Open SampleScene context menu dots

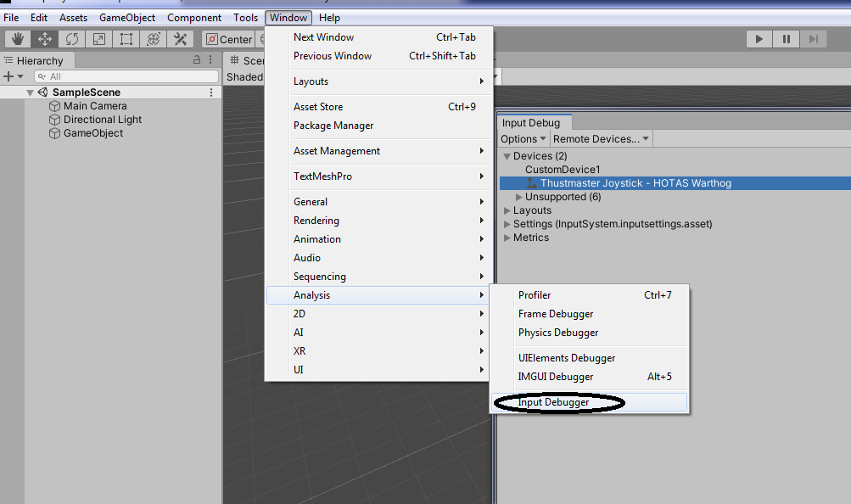coord(211,92)
